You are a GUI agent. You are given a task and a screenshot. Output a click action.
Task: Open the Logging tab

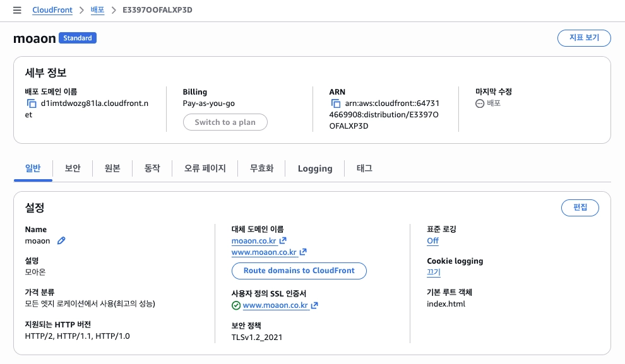[315, 168]
